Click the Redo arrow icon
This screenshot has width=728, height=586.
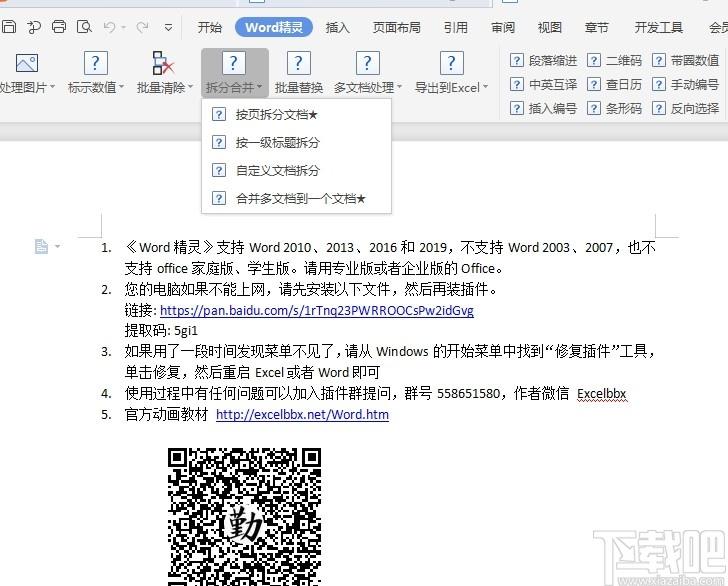tap(143, 27)
